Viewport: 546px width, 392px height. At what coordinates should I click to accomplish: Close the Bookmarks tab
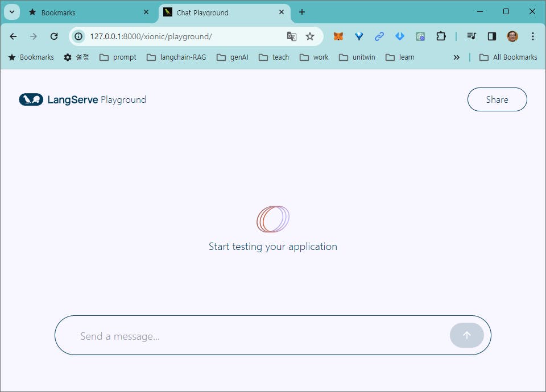[x=146, y=12]
